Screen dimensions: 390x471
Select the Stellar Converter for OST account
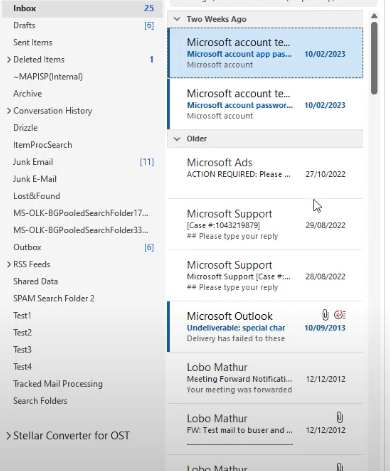(71, 436)
